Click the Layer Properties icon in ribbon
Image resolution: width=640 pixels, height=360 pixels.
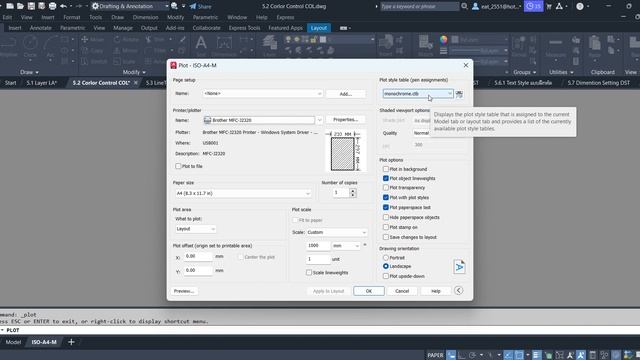[x=269, y=43]
